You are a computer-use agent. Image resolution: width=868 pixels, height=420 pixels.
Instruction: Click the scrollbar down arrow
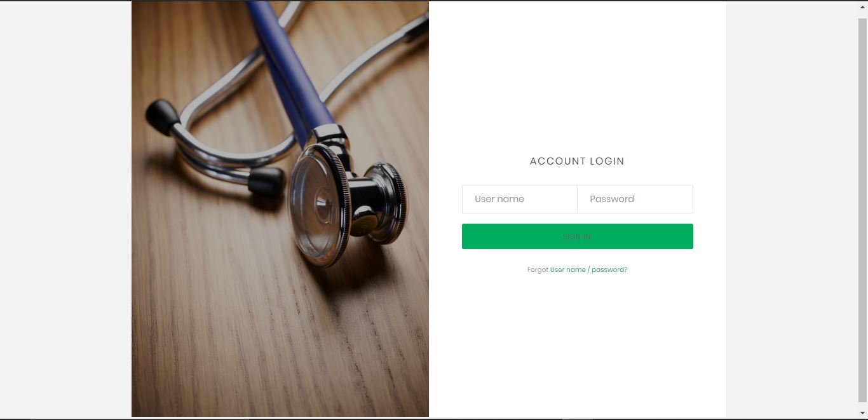pyautogui.click(x=862, y=413)
